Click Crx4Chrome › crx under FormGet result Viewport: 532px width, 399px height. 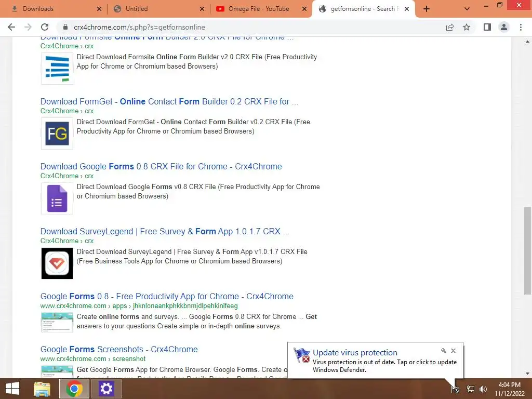click(x=67, y=111)
